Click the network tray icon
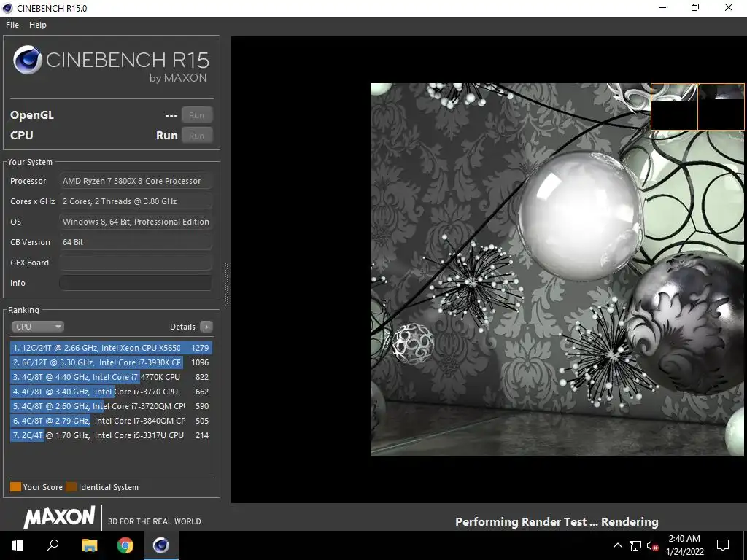 (635, 545)
